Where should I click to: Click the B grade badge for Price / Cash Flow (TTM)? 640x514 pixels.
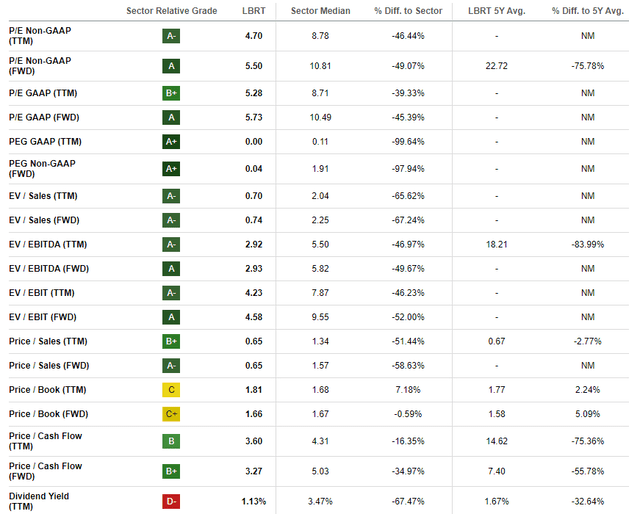[x=171, y=441]
